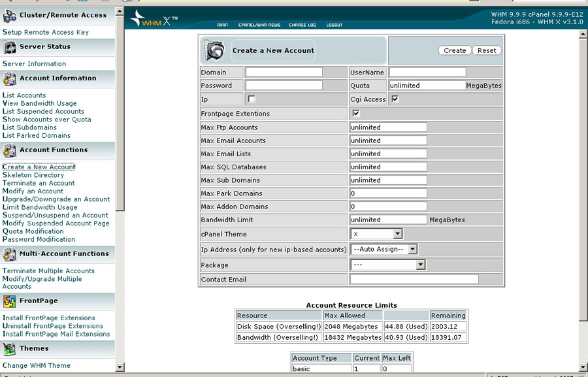Click the main page scrollbar down arrow
Screen dimensions: 588x377
point(583,367)
